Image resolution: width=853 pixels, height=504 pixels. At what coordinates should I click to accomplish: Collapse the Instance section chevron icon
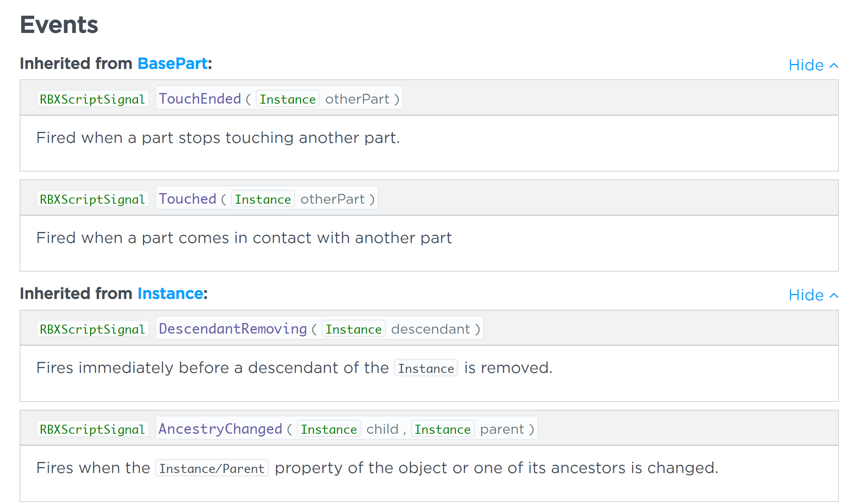point(834,296)
